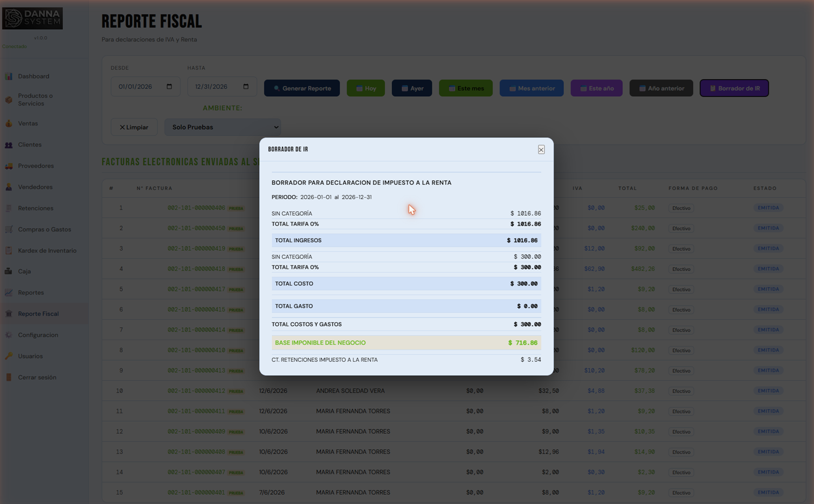Click the Hasta date input field

pos(222,87)
